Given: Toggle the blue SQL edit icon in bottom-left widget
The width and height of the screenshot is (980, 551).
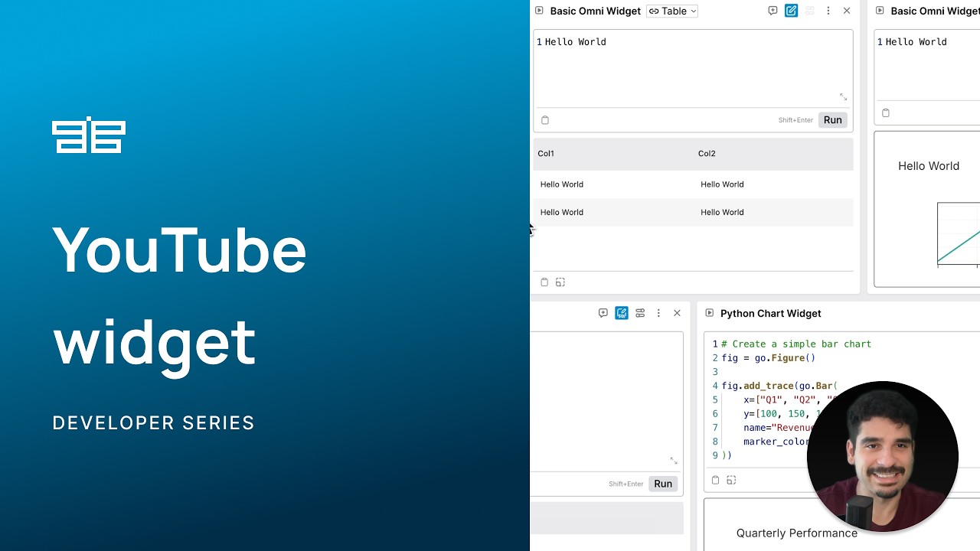Looking at the screenshot, I should tap(622, 313).
